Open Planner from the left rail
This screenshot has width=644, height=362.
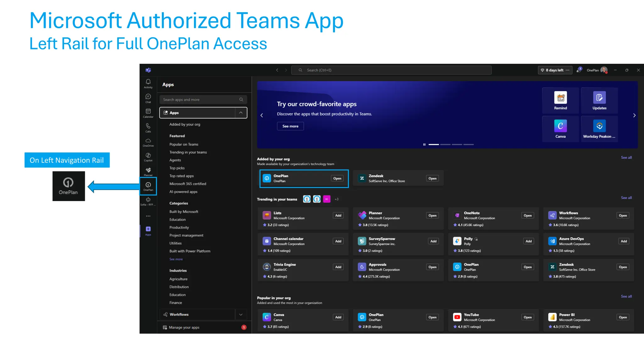point(148,172)
